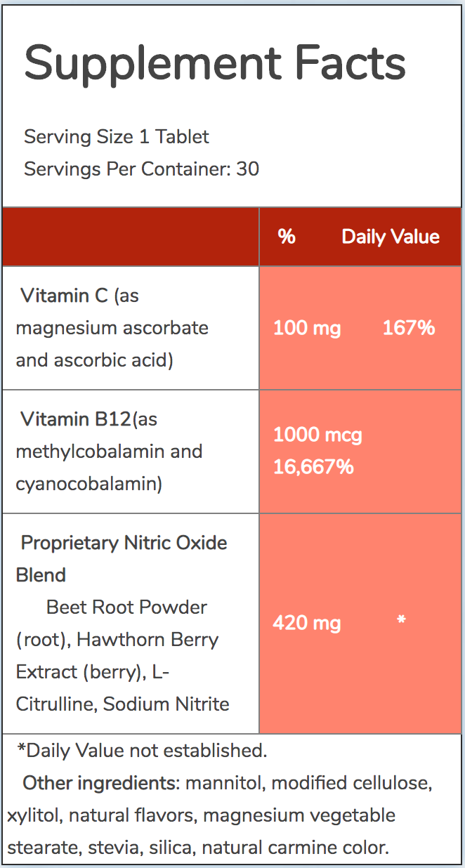
Task: Click the Daily Value column header
Action: coord(391,237)
